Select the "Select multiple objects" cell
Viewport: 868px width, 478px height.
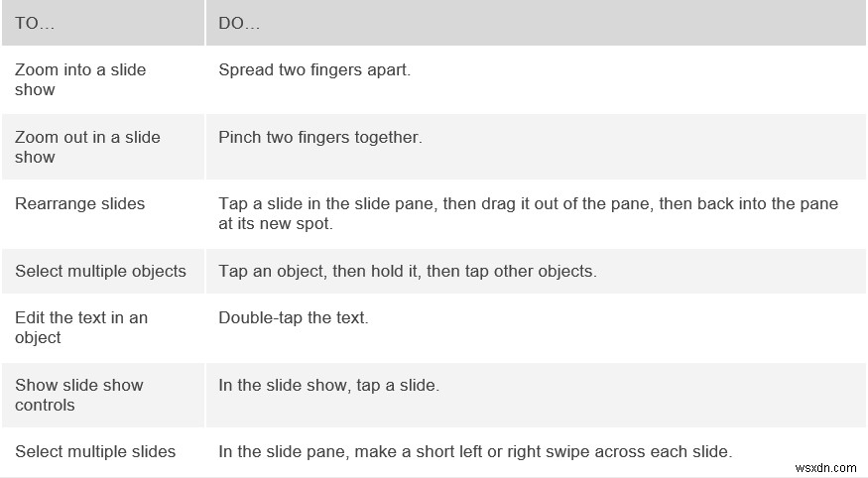tap(100, 271)
